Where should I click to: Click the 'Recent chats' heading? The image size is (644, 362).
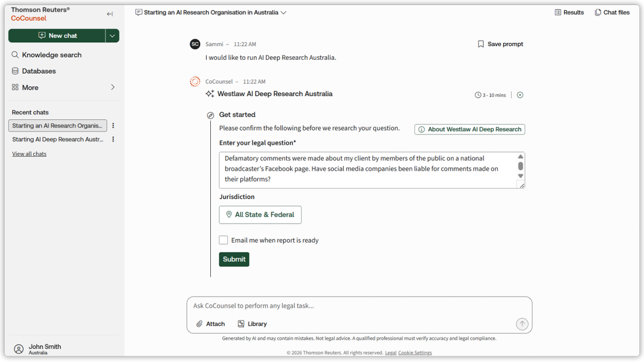click(x=30, y=113)
